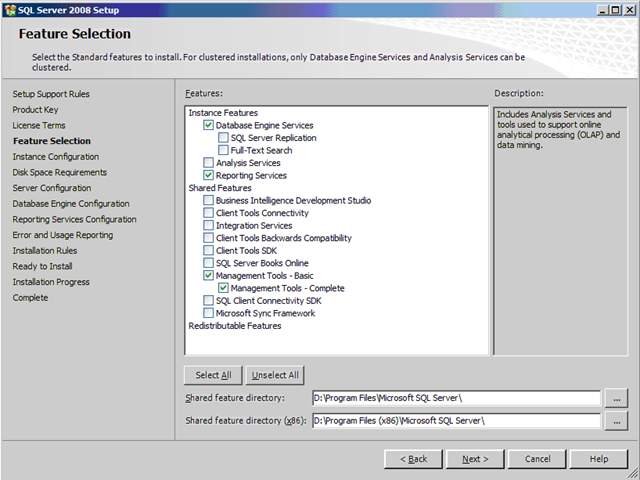Select Setup Support Rules step
Image resolution: width=640 pixels, height=480 pixels.
51,94
